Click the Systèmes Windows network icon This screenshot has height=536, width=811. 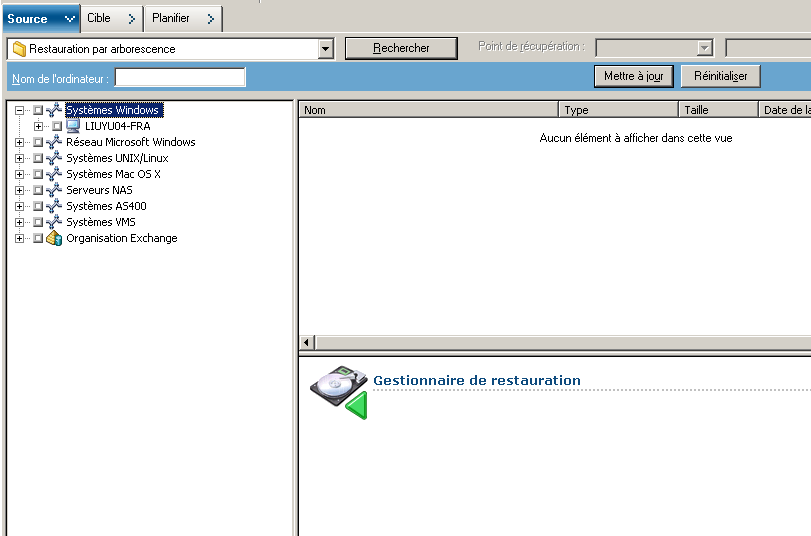tap(54, 110)
